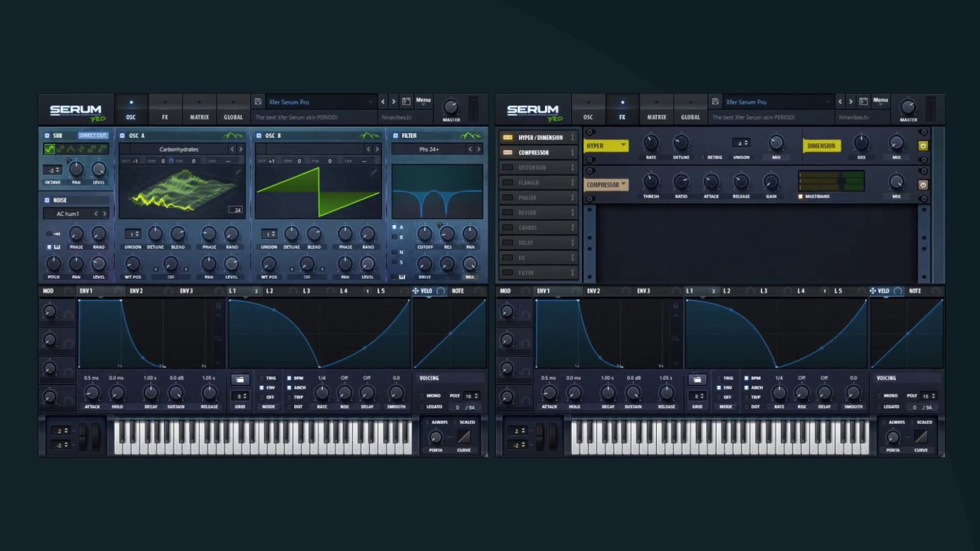Toggle the SUB oscillator enable box

[47, 135]
